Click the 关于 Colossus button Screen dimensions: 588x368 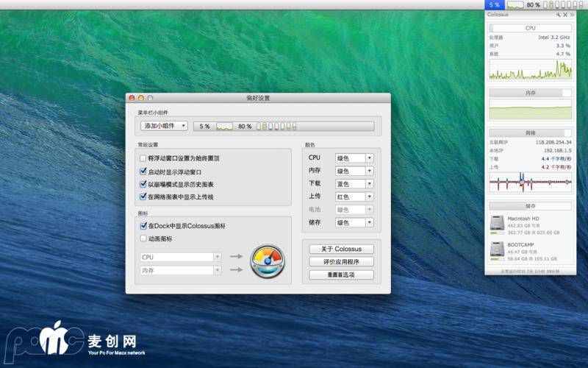point(341,249)
